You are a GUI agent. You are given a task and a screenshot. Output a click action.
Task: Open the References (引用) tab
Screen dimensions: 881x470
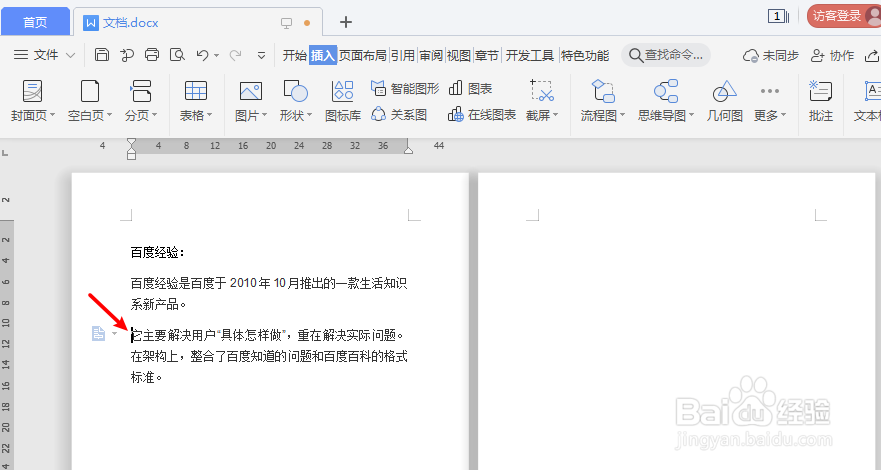point(403,55)
